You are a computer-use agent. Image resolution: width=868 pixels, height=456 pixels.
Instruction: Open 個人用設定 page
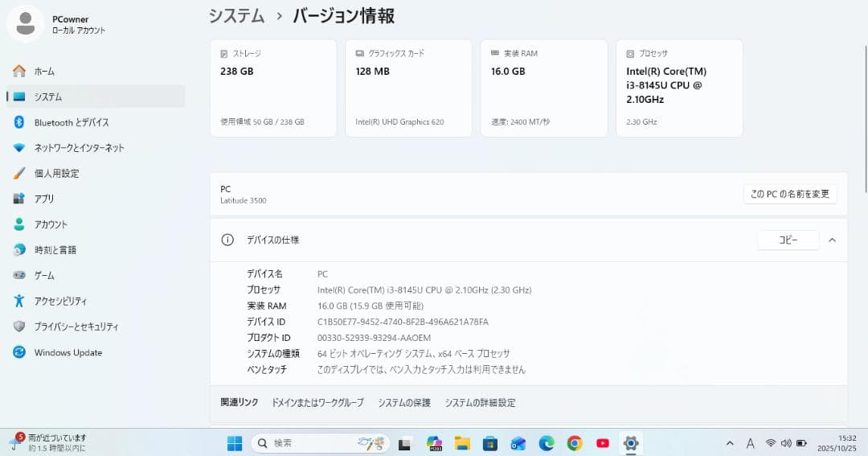[x=95, y=174]
